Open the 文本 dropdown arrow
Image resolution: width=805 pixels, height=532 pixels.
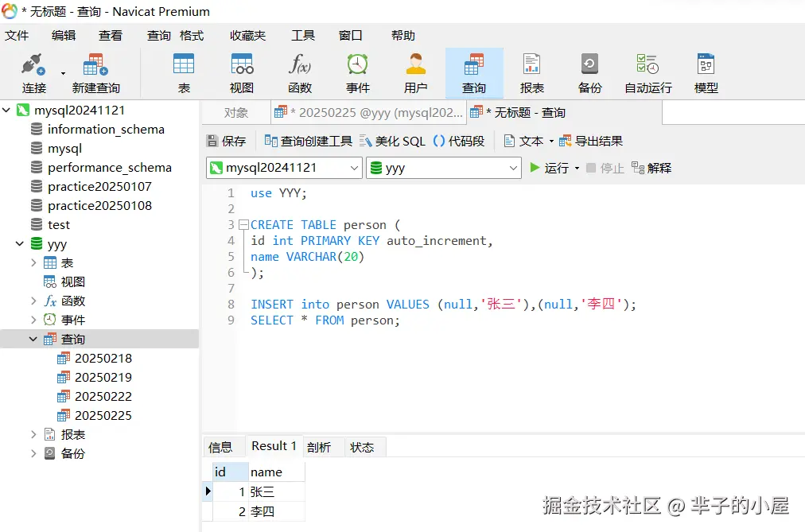551,141
